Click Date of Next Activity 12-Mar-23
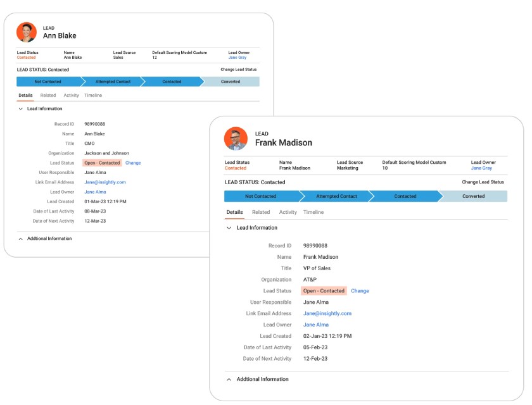 (x=95, y=221)
